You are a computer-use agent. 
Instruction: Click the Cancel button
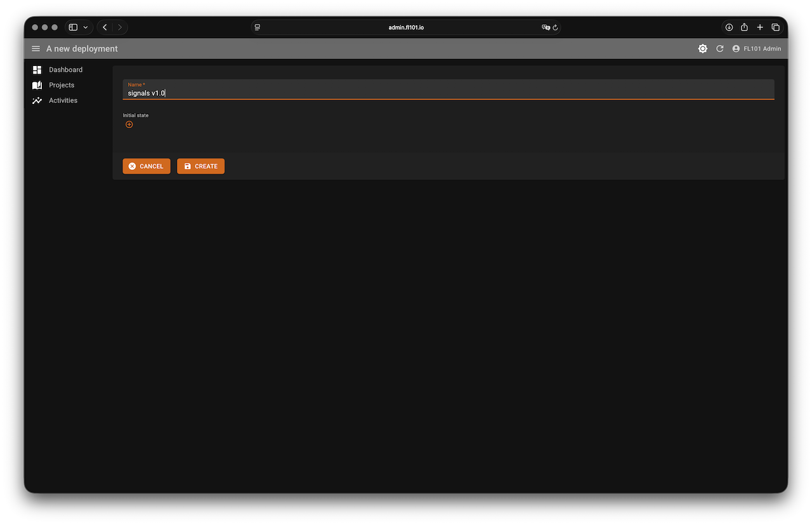146,166
